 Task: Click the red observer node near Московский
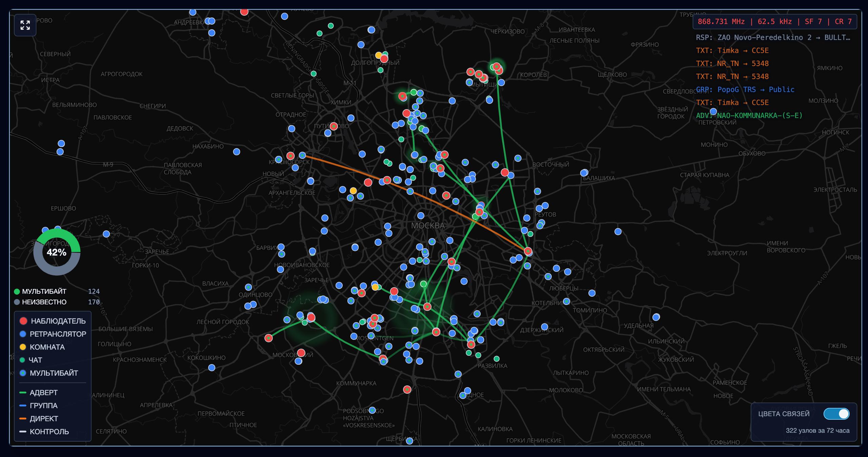tap(301, 353)
